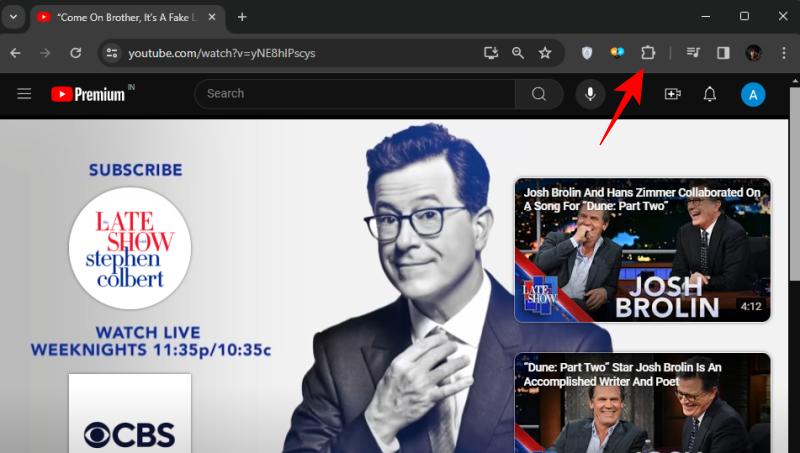Open YouTube notifications bell
The width and height of the screenshot is (800, 453).
(710, 94)
